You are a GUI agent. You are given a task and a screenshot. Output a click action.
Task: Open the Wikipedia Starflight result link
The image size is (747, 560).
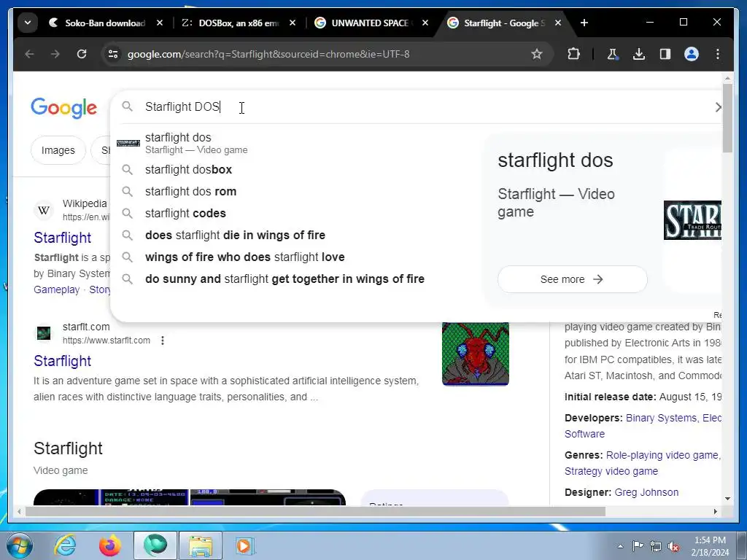coord(63,238)
